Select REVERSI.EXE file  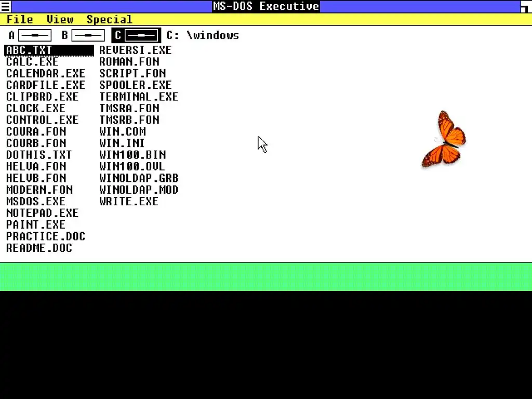(136, 50)
